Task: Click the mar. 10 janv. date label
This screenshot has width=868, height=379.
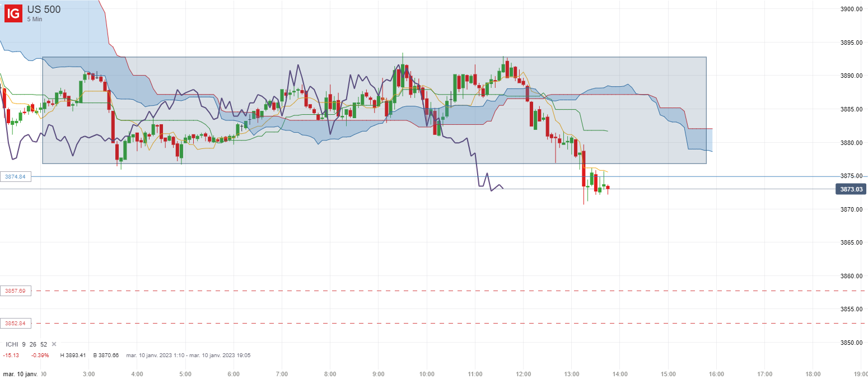Action: 20,374
